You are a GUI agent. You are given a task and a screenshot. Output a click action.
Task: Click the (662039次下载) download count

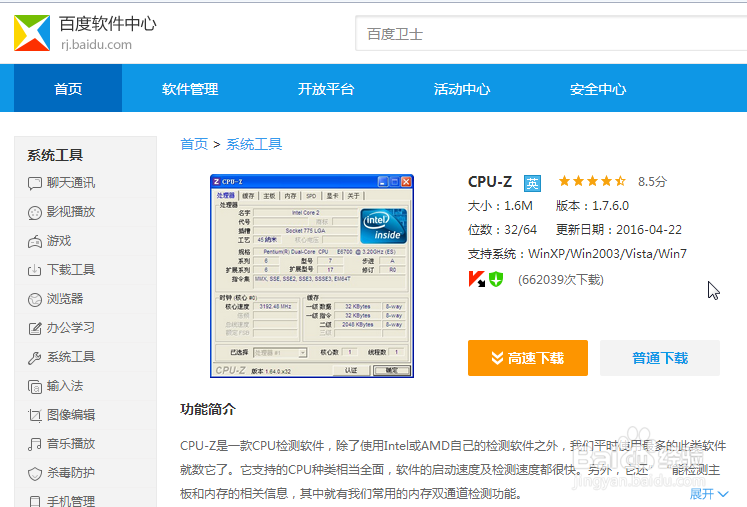[561, 280]
